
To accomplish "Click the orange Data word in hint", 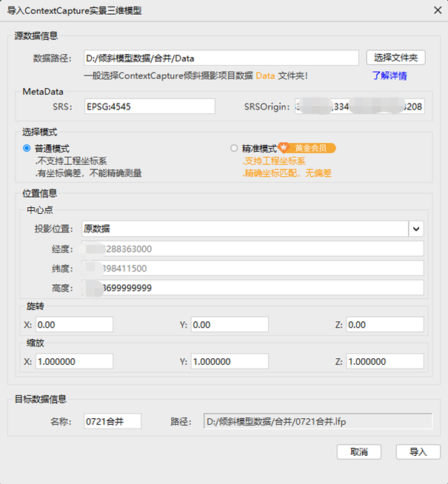I will click(265, 75).
